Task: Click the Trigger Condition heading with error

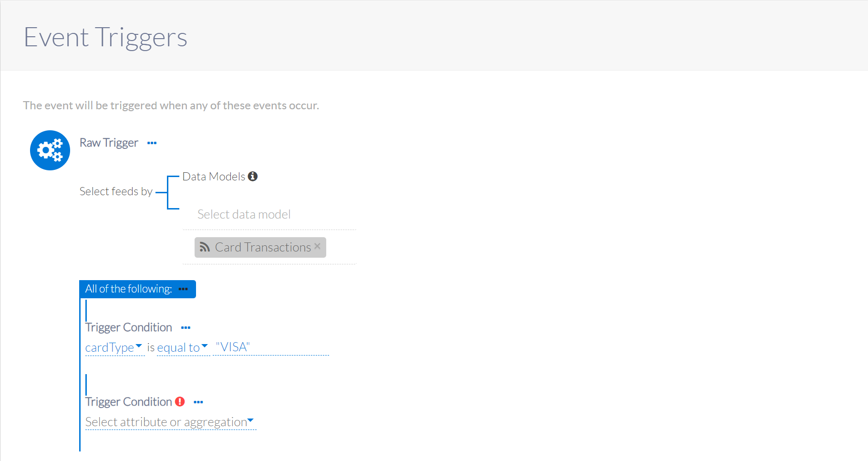Action: (x=129, y=402)
